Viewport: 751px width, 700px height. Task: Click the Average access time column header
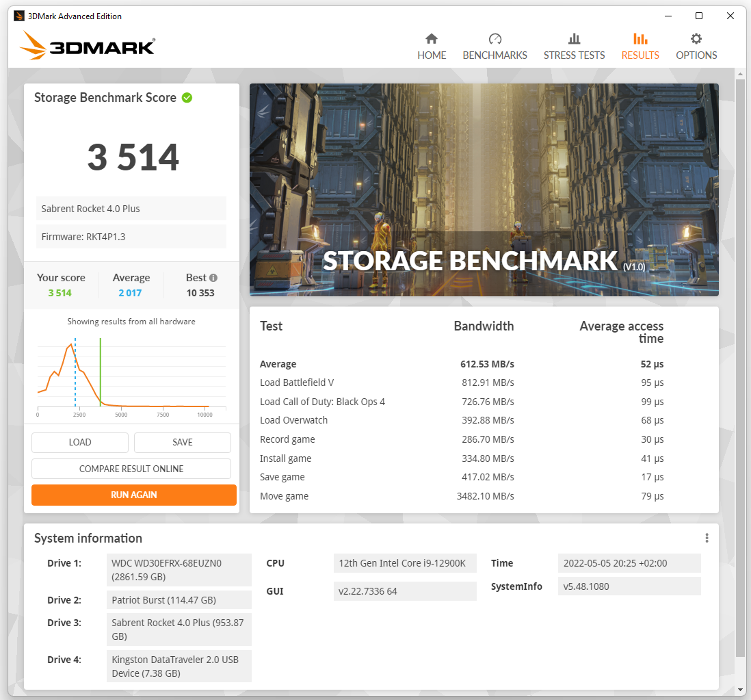coord(622,332)
